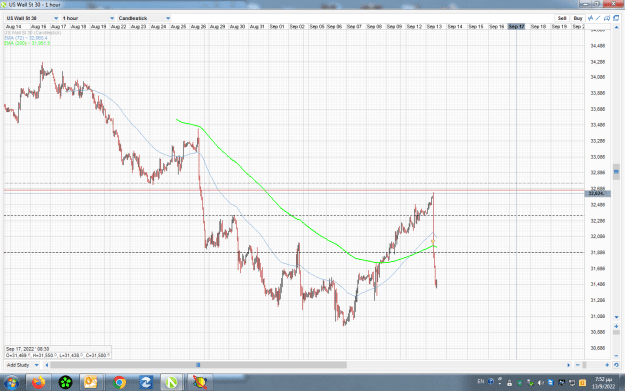
Task: Click the volume speaker icon in tray
Action: point(540,383)
